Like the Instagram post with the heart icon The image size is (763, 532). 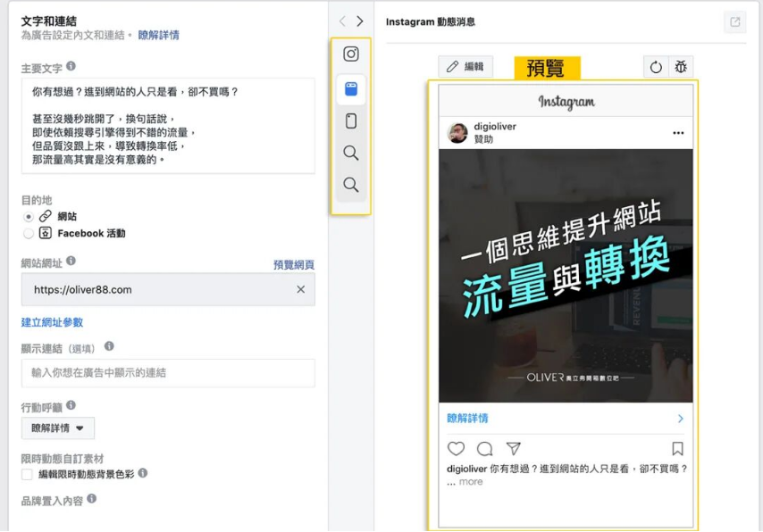pyautogui.click(x=456, y=449)
